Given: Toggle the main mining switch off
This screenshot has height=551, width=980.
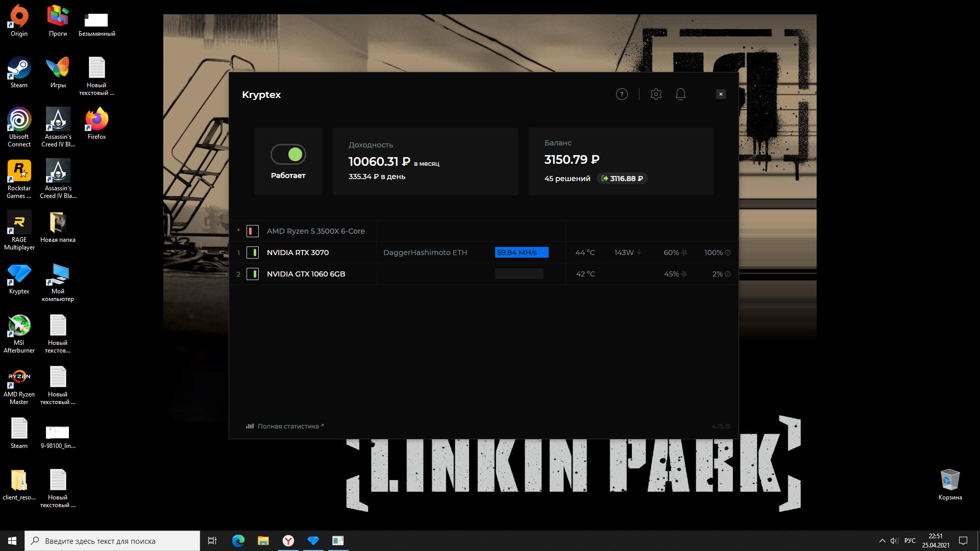Looking at the screenshot, I should tap(288, 155).
